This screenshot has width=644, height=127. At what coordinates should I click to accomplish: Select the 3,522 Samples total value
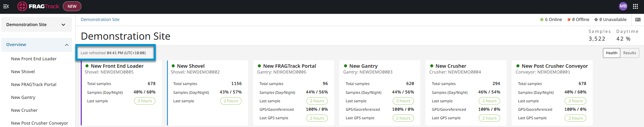pyautogui.click(x=597, y=39)
